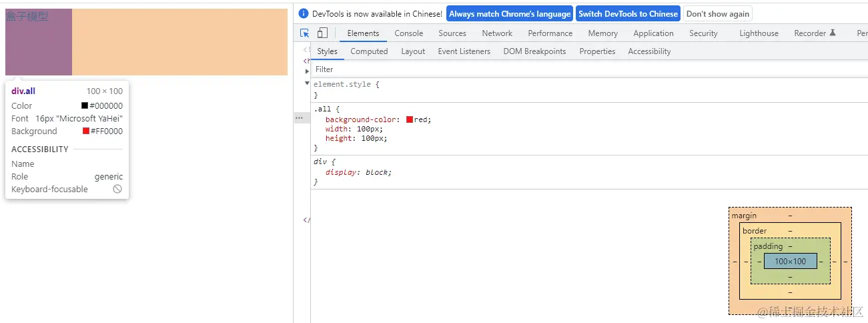Open the Elements panel tab
The image size is (868, 323).
[363, 33]
